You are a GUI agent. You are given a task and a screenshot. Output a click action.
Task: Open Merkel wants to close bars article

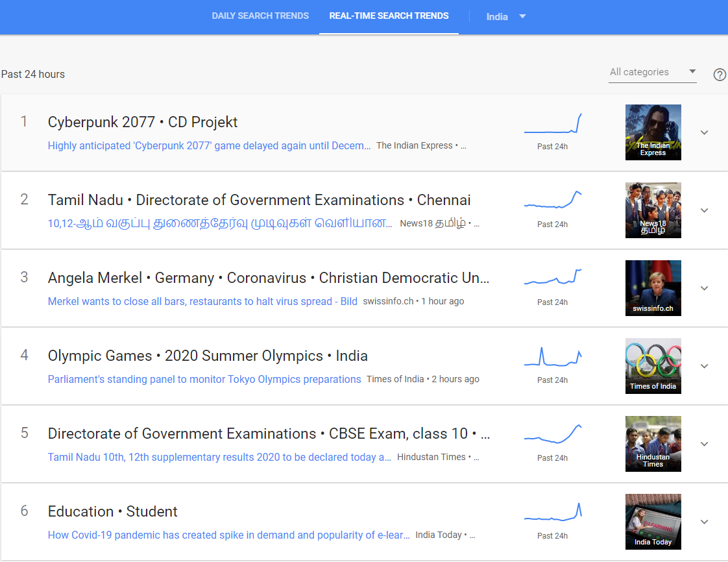pyautogui.click(x=202, y=301)
